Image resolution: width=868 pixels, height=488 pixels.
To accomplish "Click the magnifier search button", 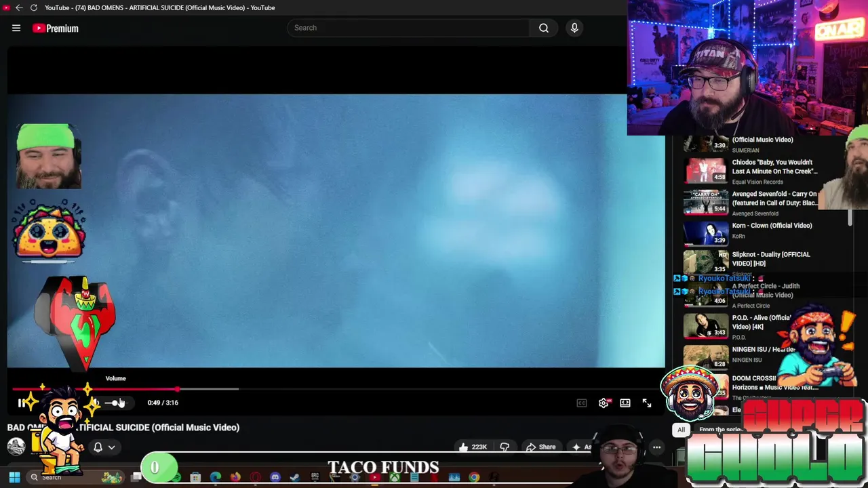I will (x=544, y=28).
